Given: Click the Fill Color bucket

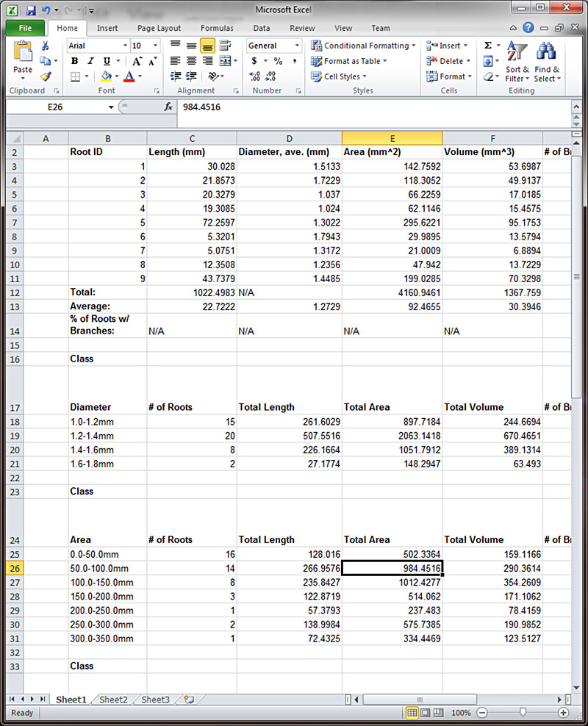Looking at the screenshot, I should click(x=106, y=76).
